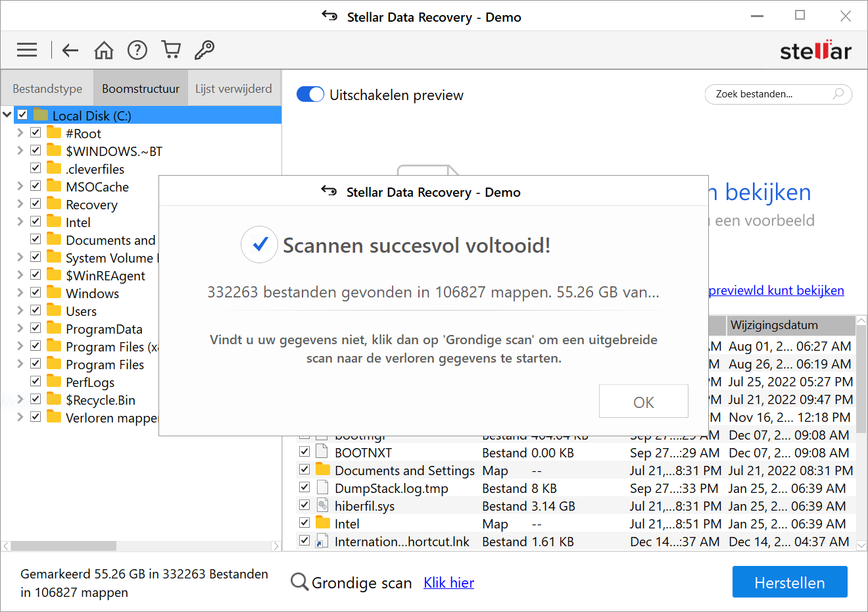Expand the Intel tree node

tap(20, 221)
